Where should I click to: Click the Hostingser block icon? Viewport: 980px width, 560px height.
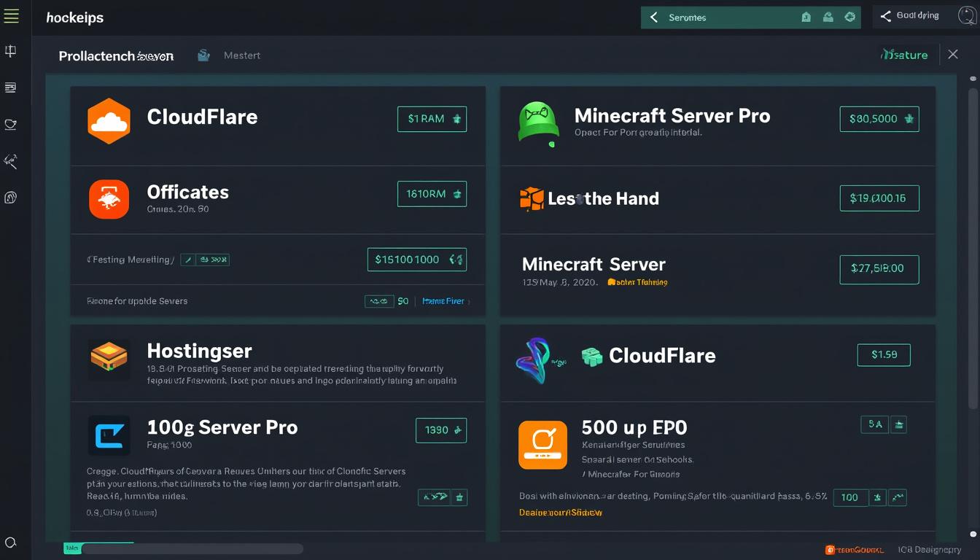[x=109, y=358]
